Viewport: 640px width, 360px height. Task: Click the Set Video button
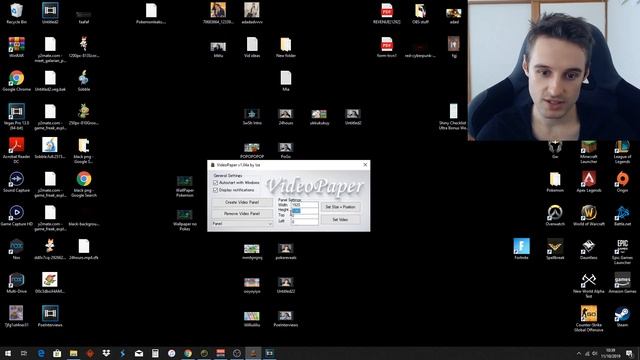[x=340, y=220]
